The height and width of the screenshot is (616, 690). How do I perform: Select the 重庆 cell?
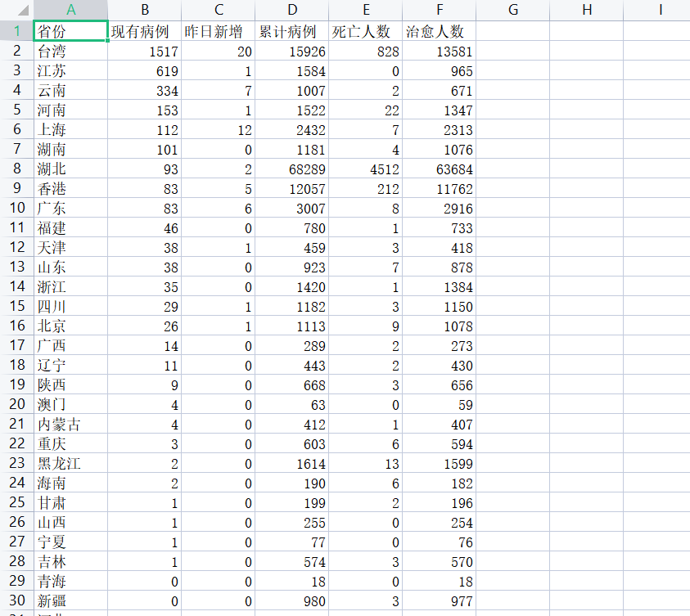click(x=71, y=444)
